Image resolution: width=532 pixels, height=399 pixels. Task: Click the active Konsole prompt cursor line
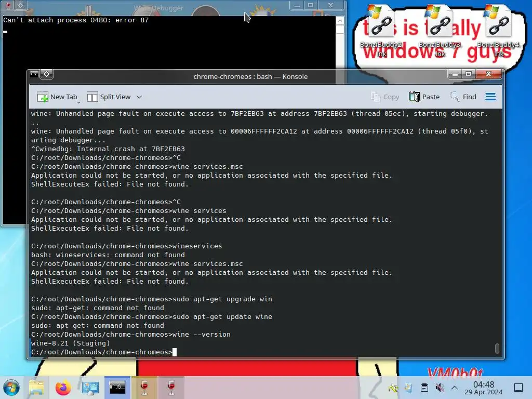click(104, 352)
